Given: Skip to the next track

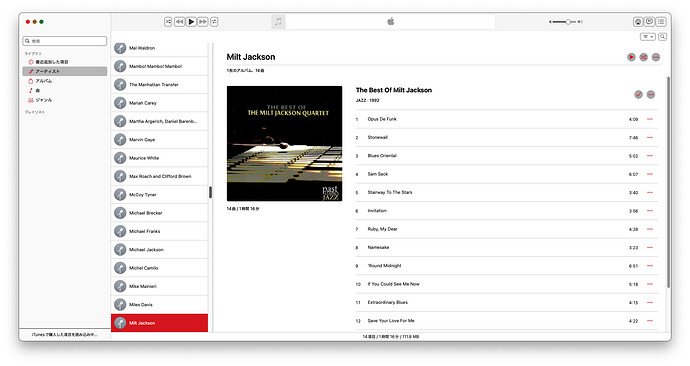Looking at the screenshot, I should pyautogui.click(x=202, y=22).
